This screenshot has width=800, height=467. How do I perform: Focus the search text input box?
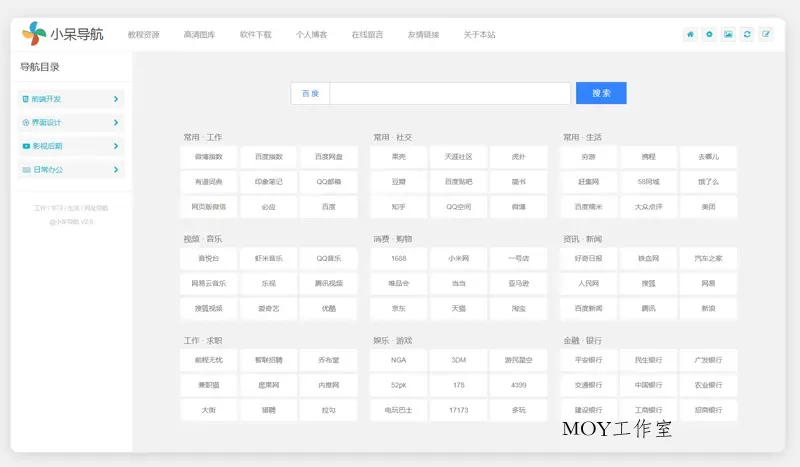point(450,93)
